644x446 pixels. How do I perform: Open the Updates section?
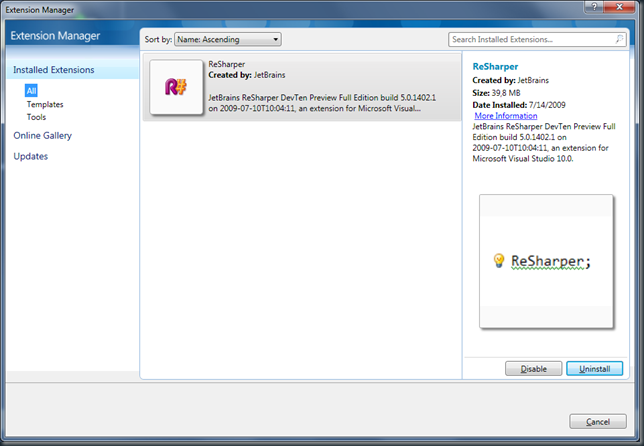[31, 156]
